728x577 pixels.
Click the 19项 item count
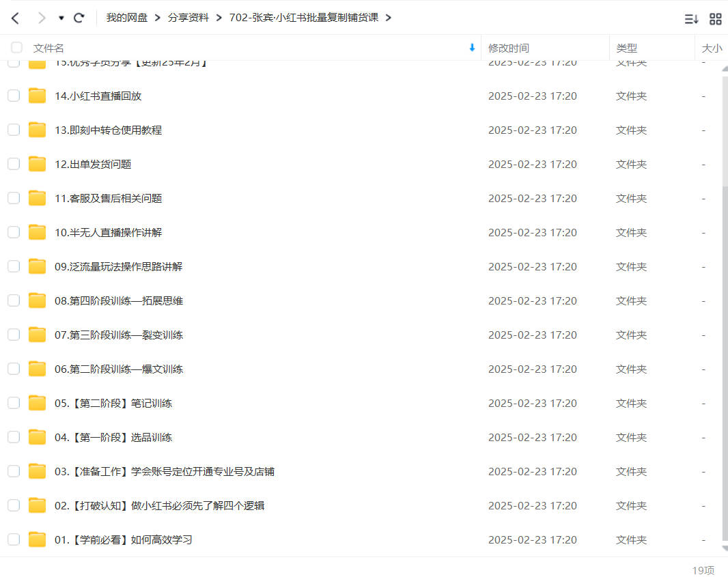tap(703, 570)
